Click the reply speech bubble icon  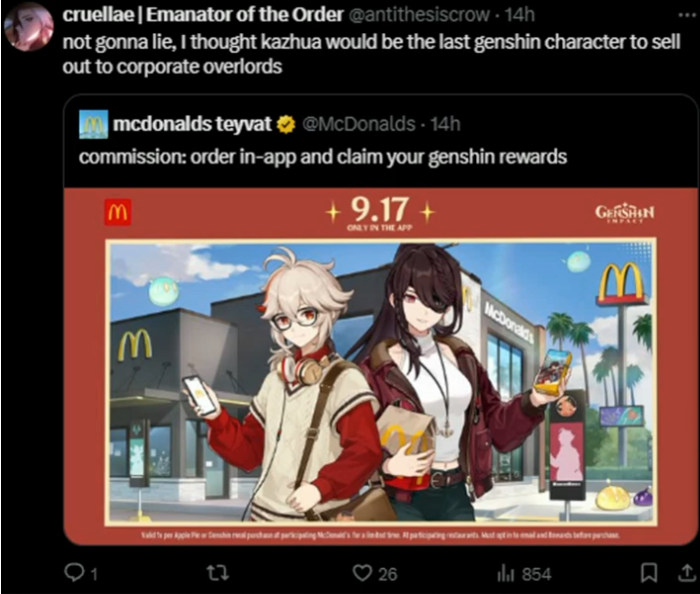74,573
